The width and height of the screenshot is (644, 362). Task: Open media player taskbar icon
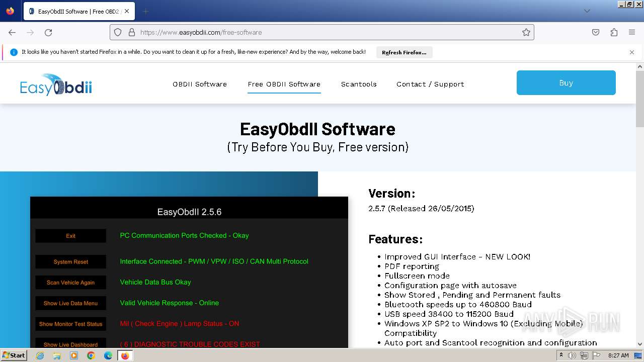click(x=74, y=355)
